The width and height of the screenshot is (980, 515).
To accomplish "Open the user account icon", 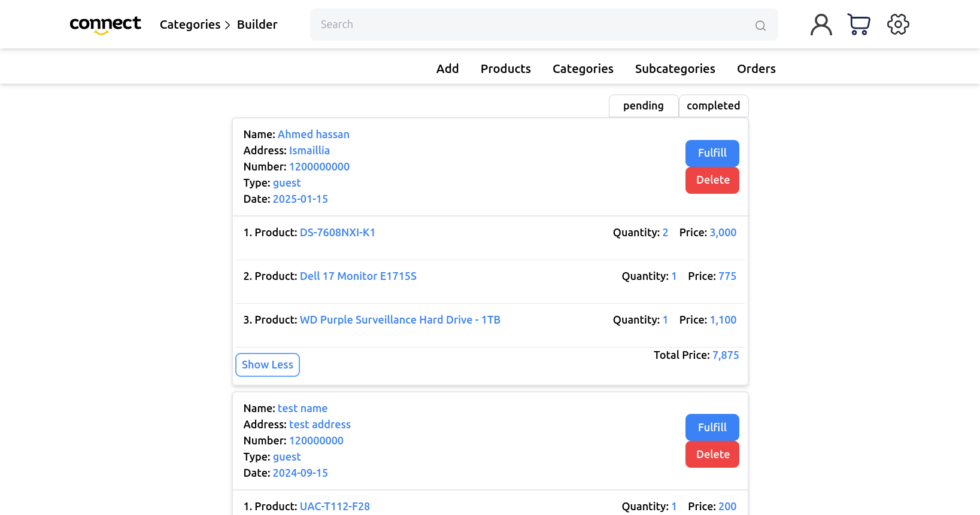I will click(821, 25).
